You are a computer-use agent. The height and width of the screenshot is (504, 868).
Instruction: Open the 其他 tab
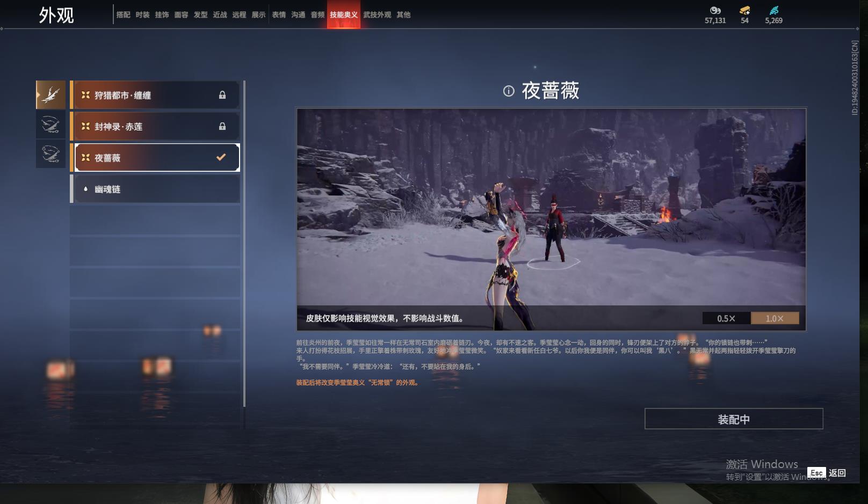(403, 14)
